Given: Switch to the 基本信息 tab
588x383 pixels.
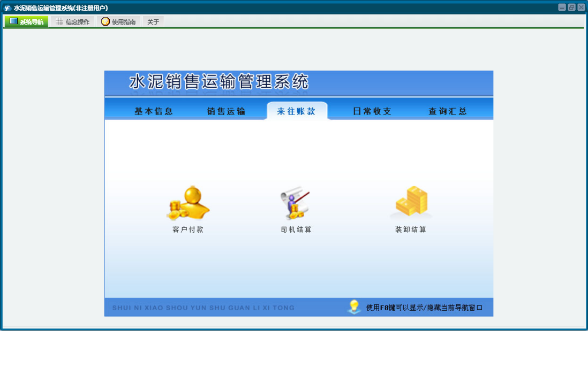Looking at the screenshot, I should click(x=154, y=111).
